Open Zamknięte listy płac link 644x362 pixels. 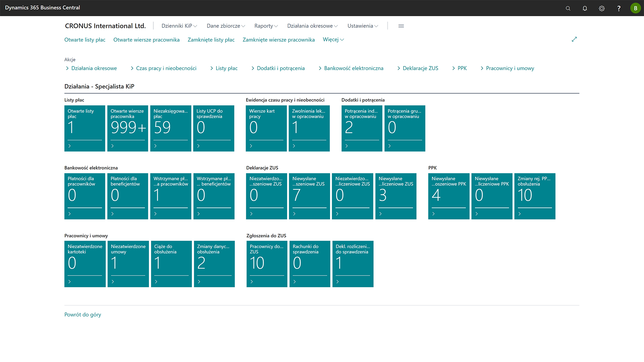tap(211, 40)
